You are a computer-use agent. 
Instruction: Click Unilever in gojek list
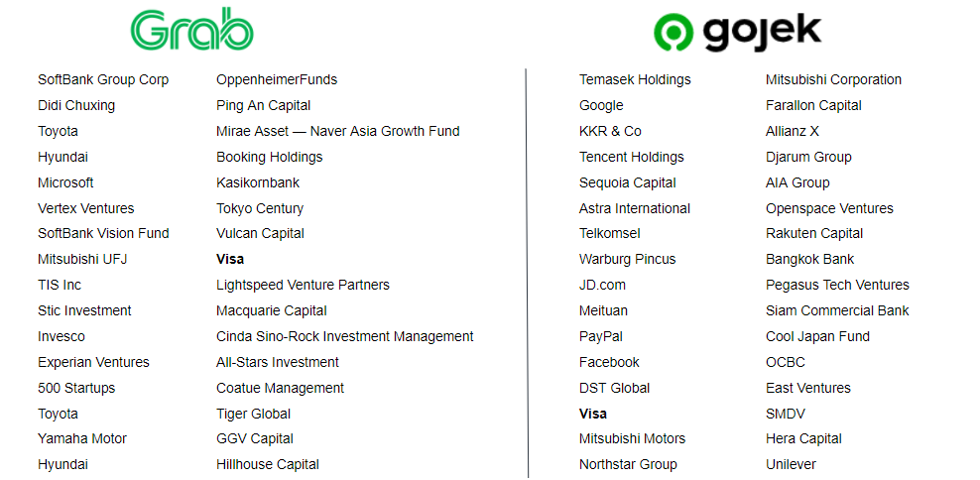[791, 464]
